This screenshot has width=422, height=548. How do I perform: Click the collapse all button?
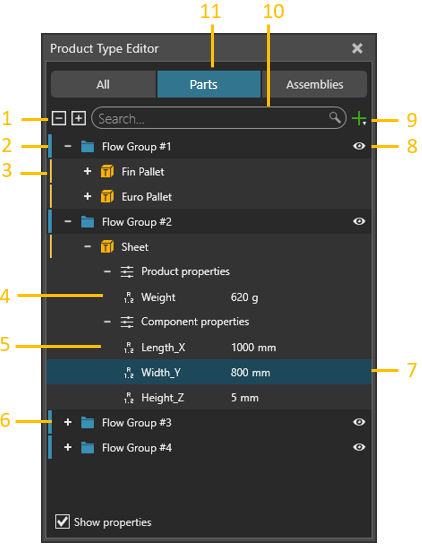pos(59,118)
